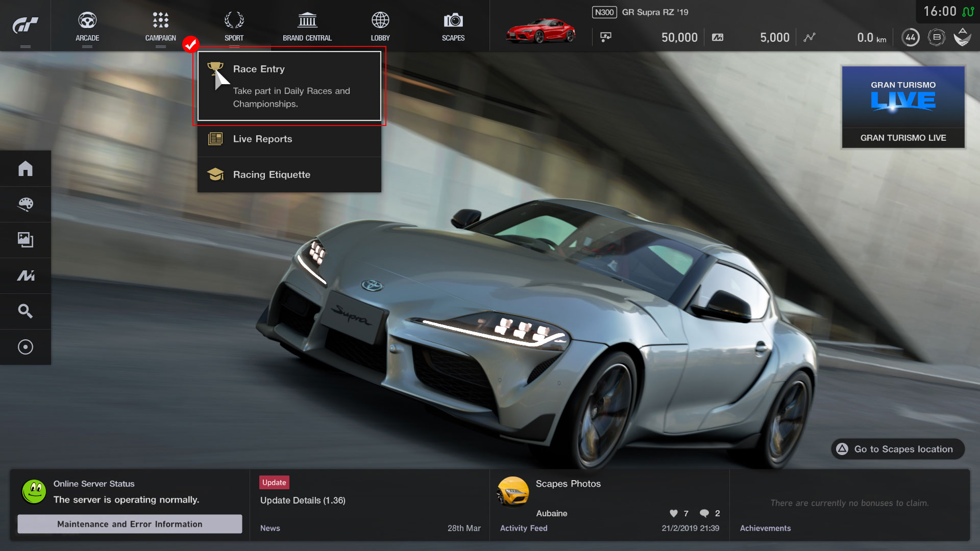
Task: Click Go to Scapes location button
Action: click(898, 449)
